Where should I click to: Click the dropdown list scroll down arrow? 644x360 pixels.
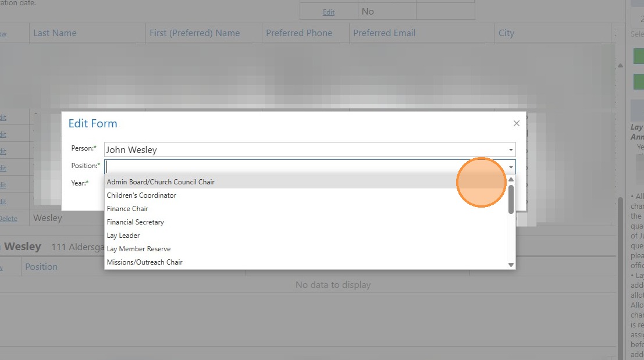pyautogui.click(x=511, y=265)
